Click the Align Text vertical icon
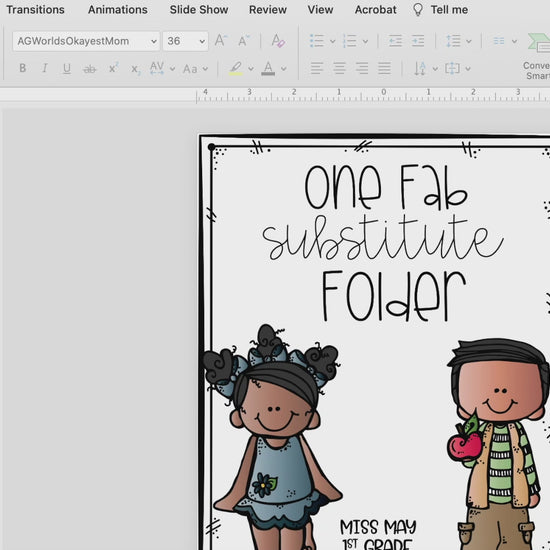Screen dimensions: 550x550 (452, 68)
